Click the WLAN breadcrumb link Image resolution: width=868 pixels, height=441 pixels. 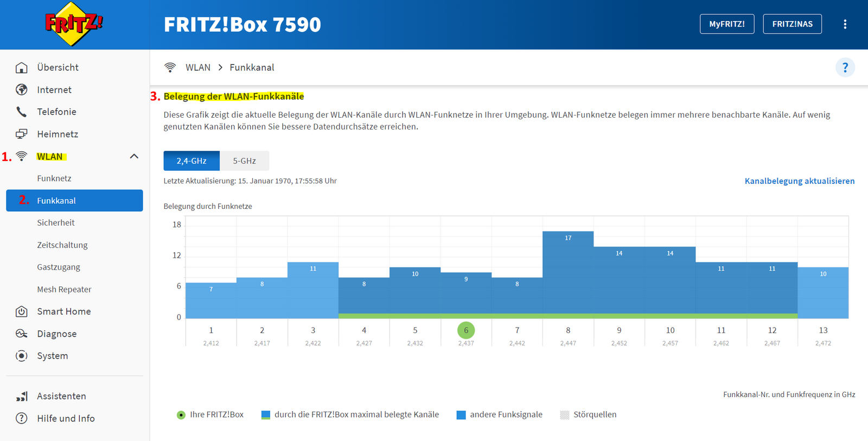(198, 67)
